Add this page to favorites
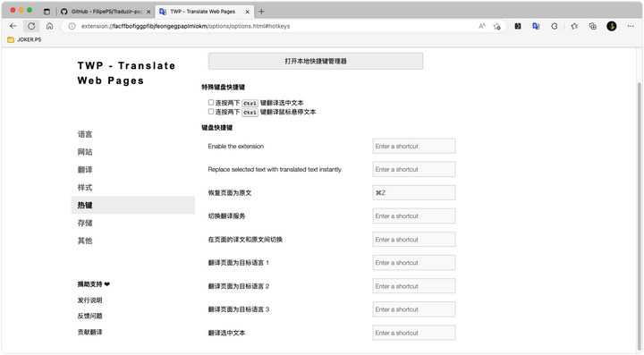 pos(497,26)
